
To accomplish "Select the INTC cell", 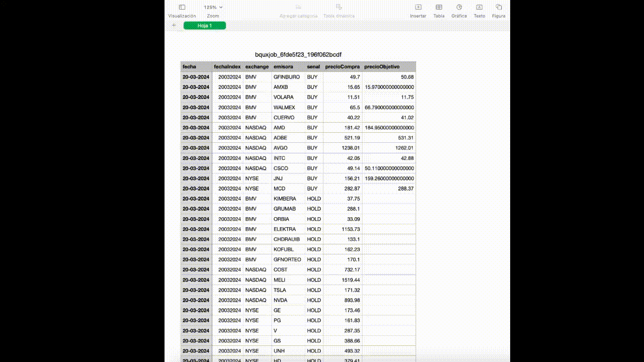I will click(x=288, y=158).
